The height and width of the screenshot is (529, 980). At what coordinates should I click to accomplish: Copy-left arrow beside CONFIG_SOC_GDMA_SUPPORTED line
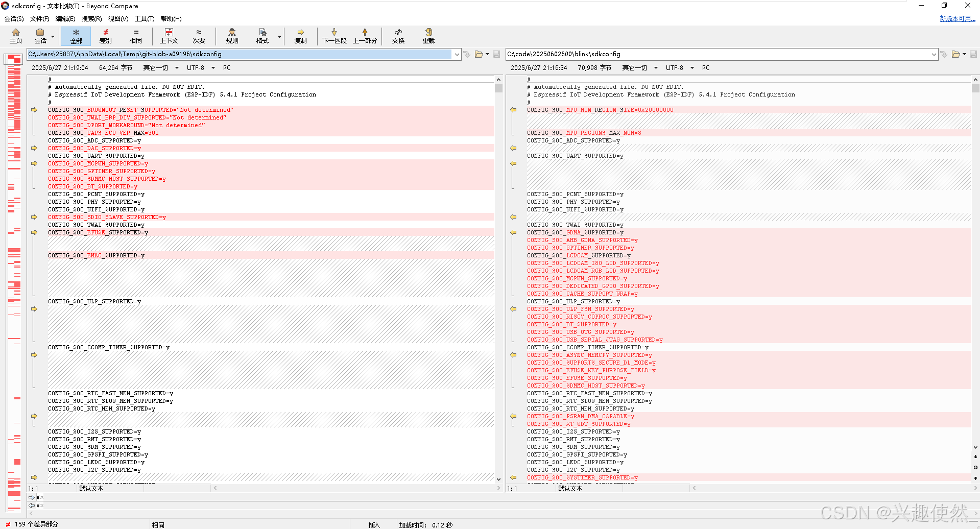pyautogui.click(x=513, y=232)
